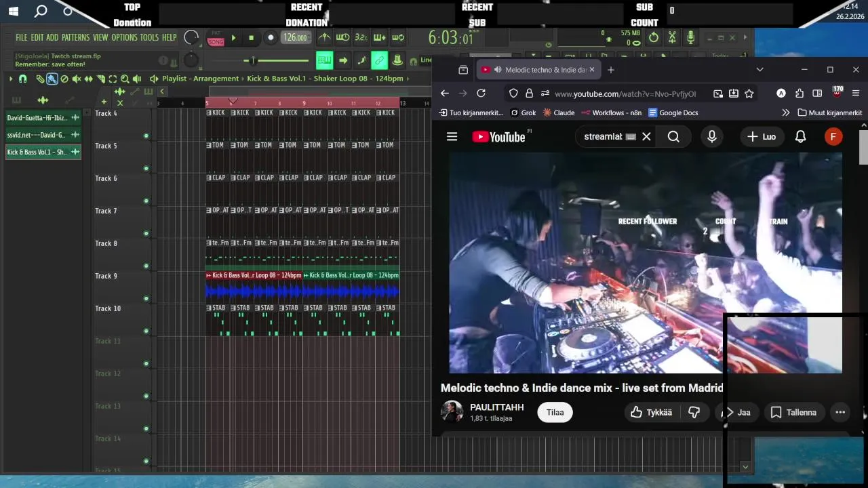Switch to Melodic techno YouTube tab
Screen dimensions: 868x488
(538, 69)
